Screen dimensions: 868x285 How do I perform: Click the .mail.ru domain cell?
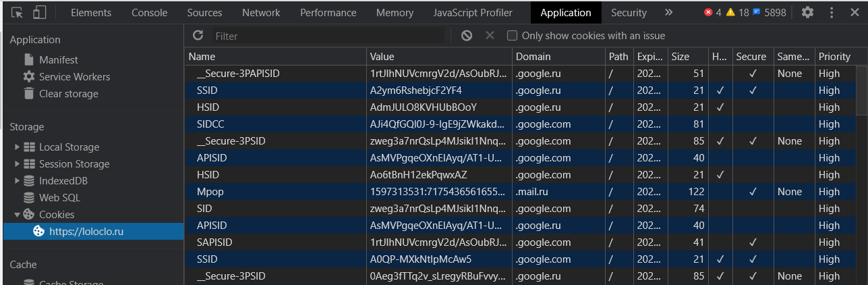[558, 192]
